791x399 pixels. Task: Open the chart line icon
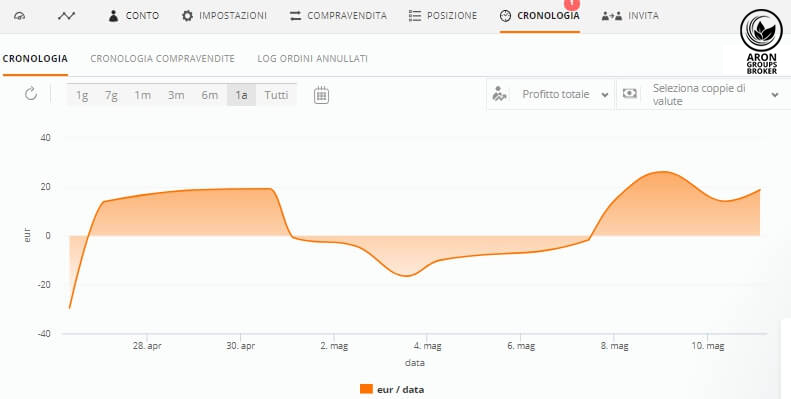(x=66, y=16)
